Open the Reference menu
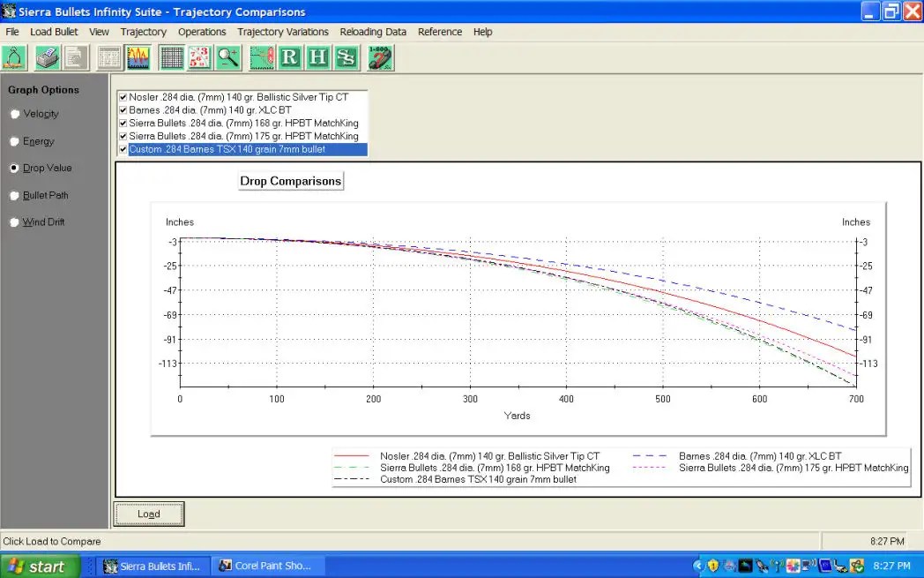The width and height of the screenshot is (924, 578). pos(440,32)
